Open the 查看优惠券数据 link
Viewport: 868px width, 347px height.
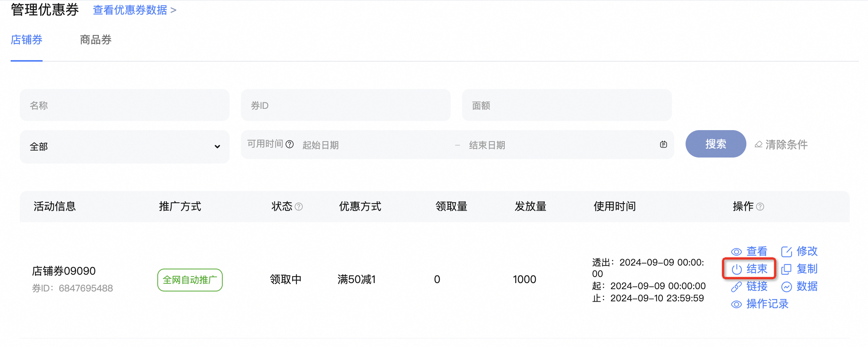[x=135, y=10]
